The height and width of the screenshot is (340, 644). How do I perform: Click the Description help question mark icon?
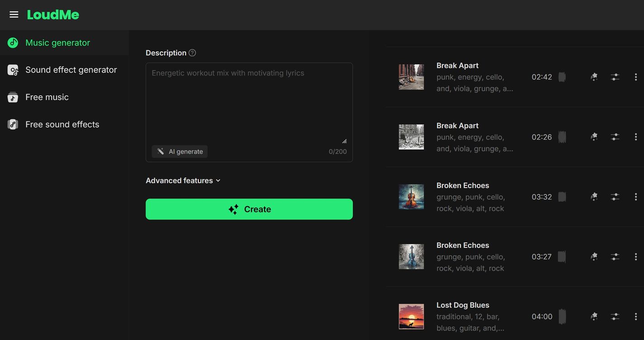pyautogui.click(x=192, y=53)
